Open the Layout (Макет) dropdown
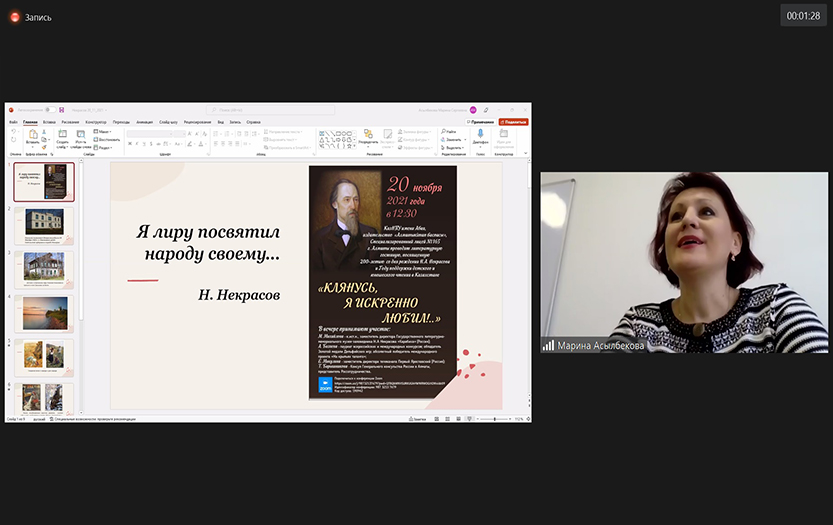This screenshot has width=833, height=525. click(104, 131)
